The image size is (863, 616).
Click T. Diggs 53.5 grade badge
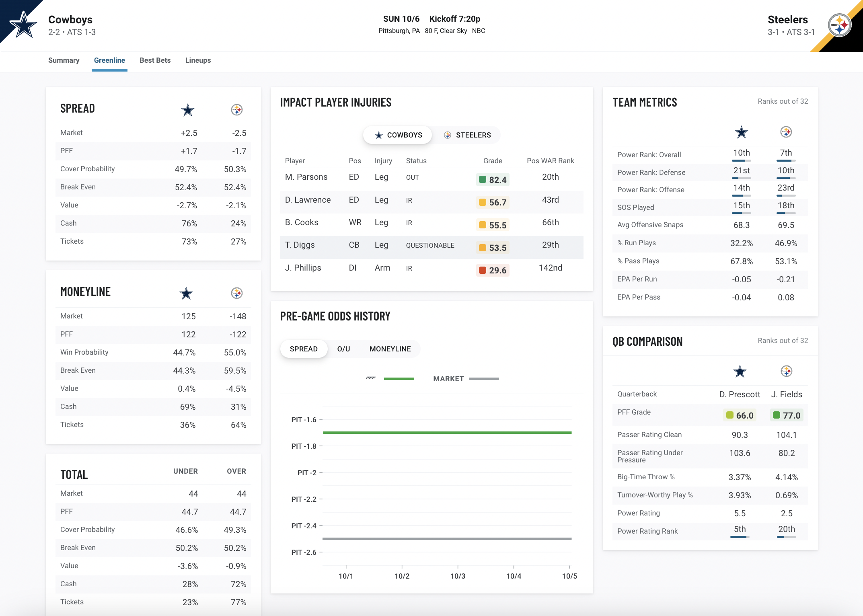click(x=493, y=248)
